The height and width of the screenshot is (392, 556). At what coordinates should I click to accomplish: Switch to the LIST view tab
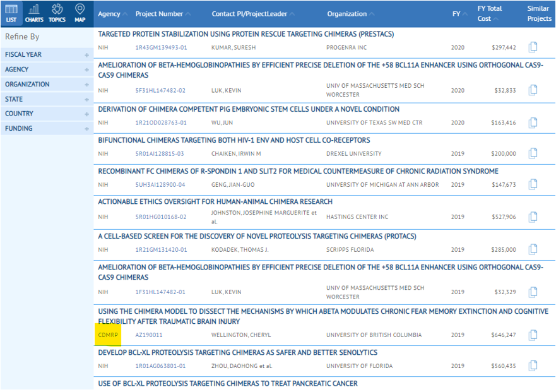click(11, 13)
